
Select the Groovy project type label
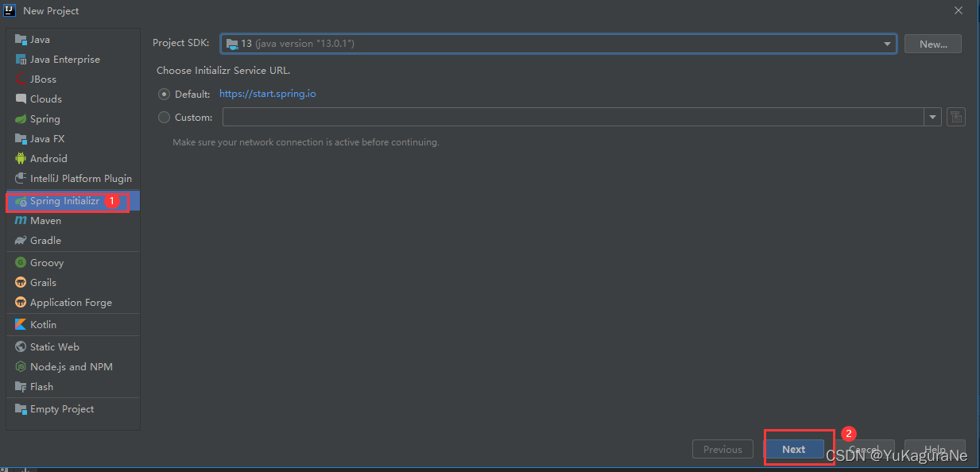pos(47,263)
